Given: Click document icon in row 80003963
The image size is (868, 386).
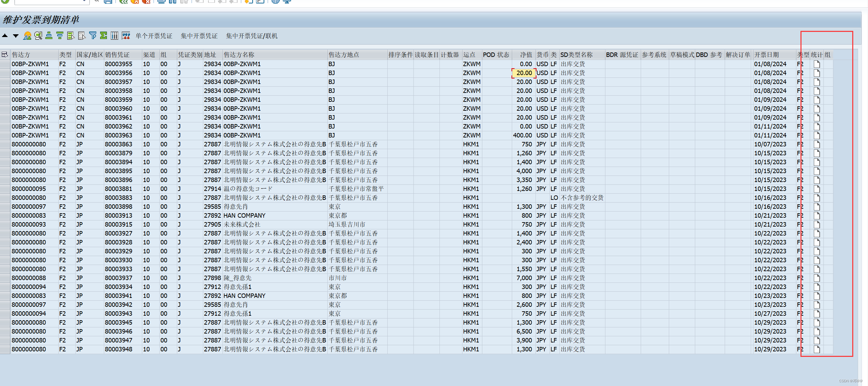Looking at the screenshot, I should click(x=817, y=135).
